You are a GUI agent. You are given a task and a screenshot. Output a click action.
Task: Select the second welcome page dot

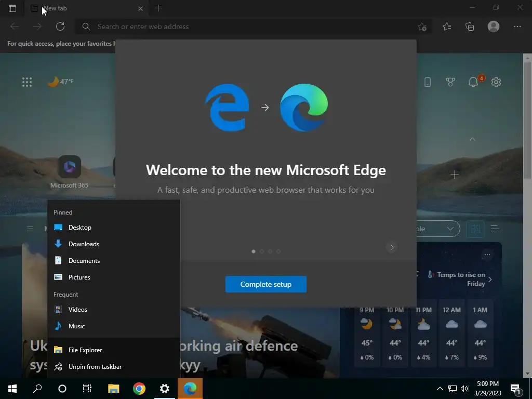tap(262, 251)
